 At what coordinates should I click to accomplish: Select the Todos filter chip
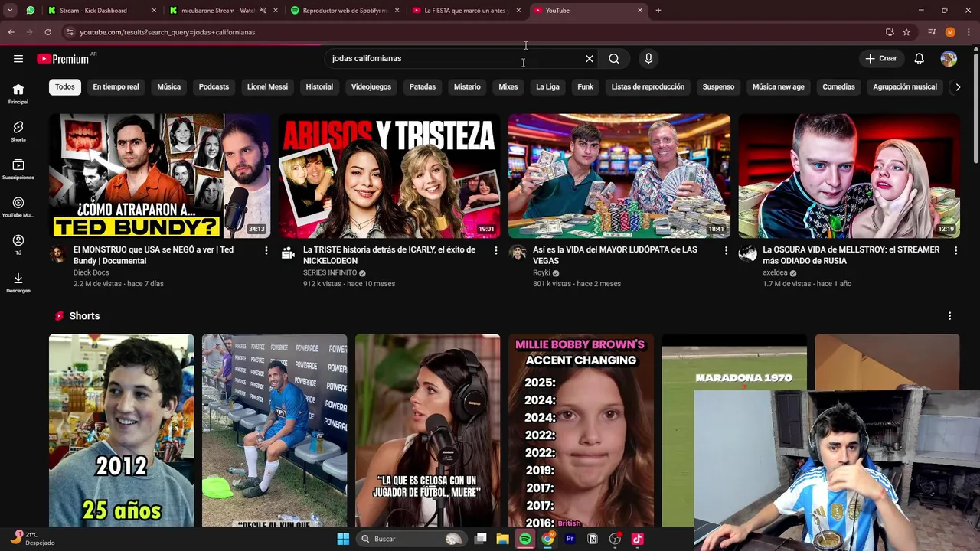65,87
